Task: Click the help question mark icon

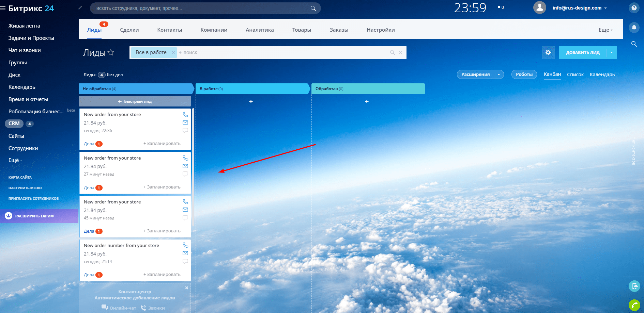Action: [x=634, y=8]
